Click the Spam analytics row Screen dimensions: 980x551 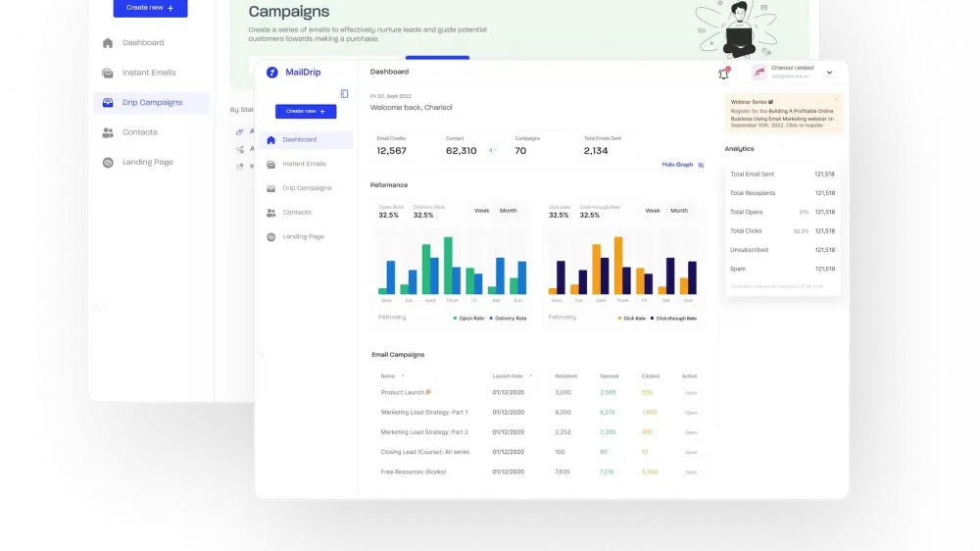(x=782, y=269)
